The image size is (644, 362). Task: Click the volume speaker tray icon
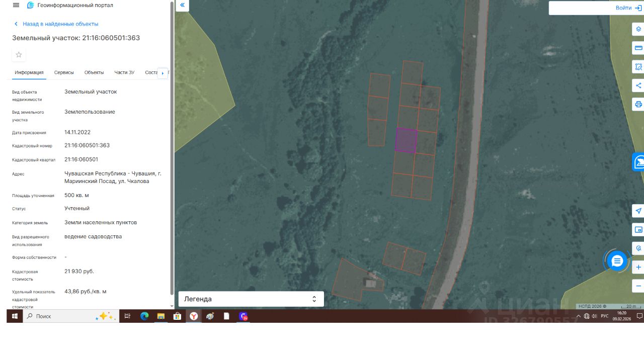[x=594, y=316]
